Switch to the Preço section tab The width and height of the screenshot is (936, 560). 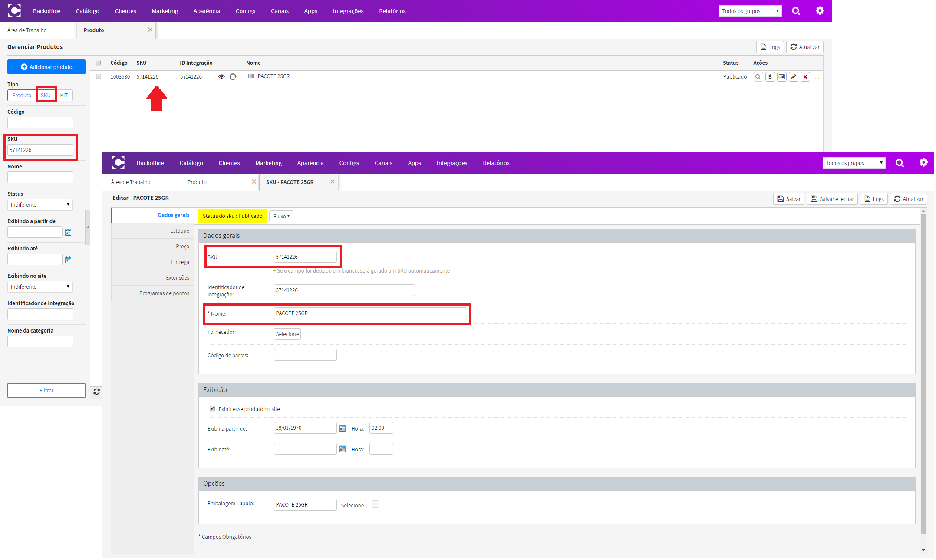click(x=152, y=247)
